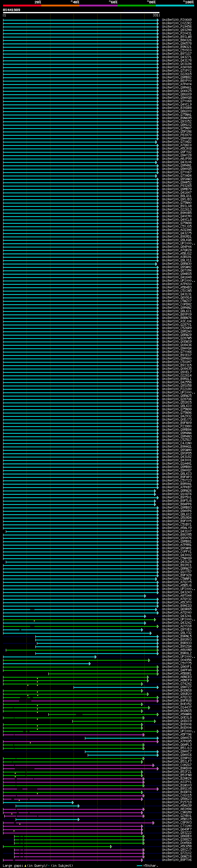The image size is (197, 868).
Task: Click the UniRef100_Q43002 label
Action: 177,555
